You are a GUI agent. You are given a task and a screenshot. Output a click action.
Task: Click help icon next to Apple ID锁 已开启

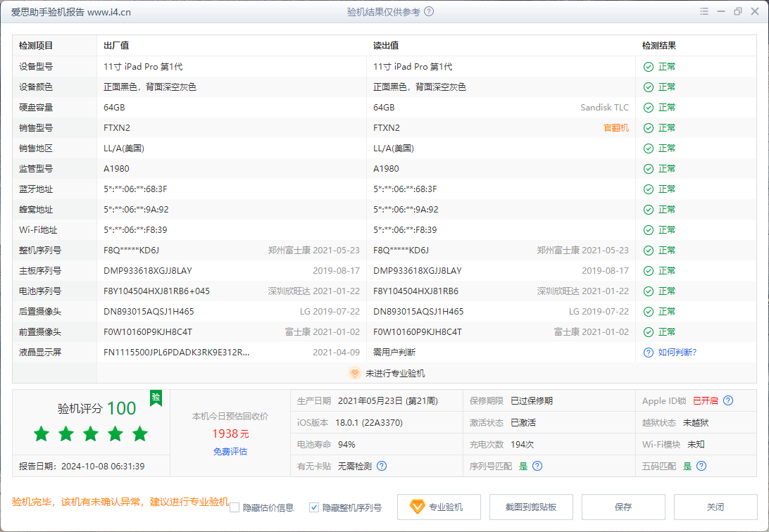coord(728,400)
